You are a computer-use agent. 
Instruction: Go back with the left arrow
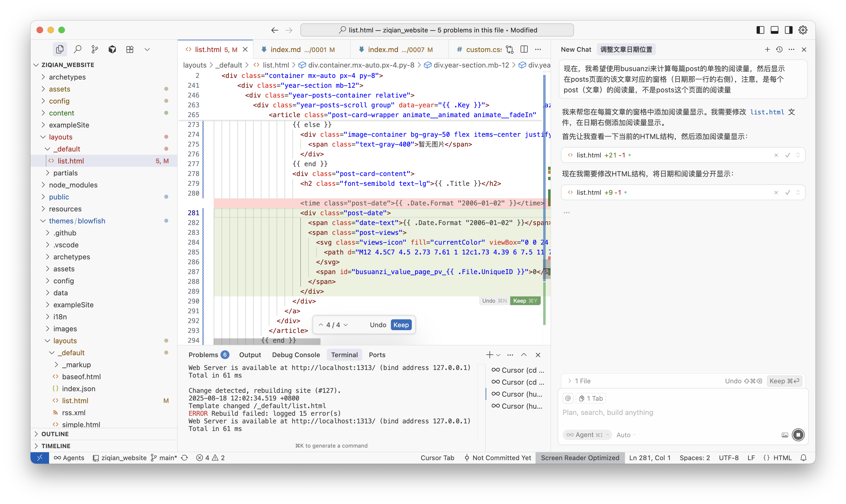pos(274,30)
